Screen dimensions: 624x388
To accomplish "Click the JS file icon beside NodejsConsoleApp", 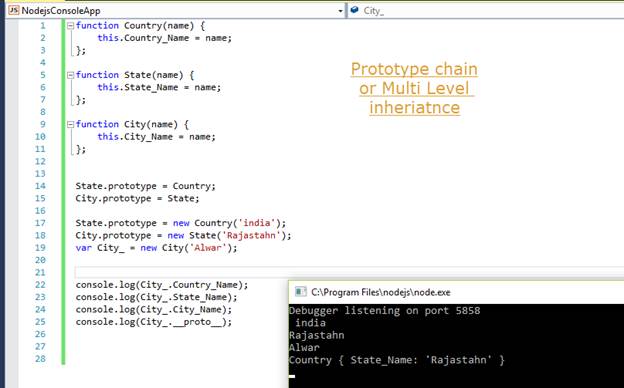I will [14, 10].
